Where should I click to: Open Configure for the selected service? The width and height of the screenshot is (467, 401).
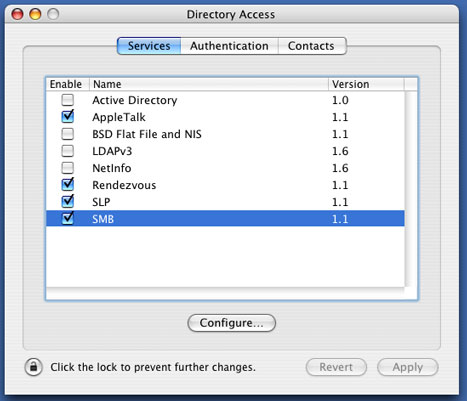click(x=232, y=323)
